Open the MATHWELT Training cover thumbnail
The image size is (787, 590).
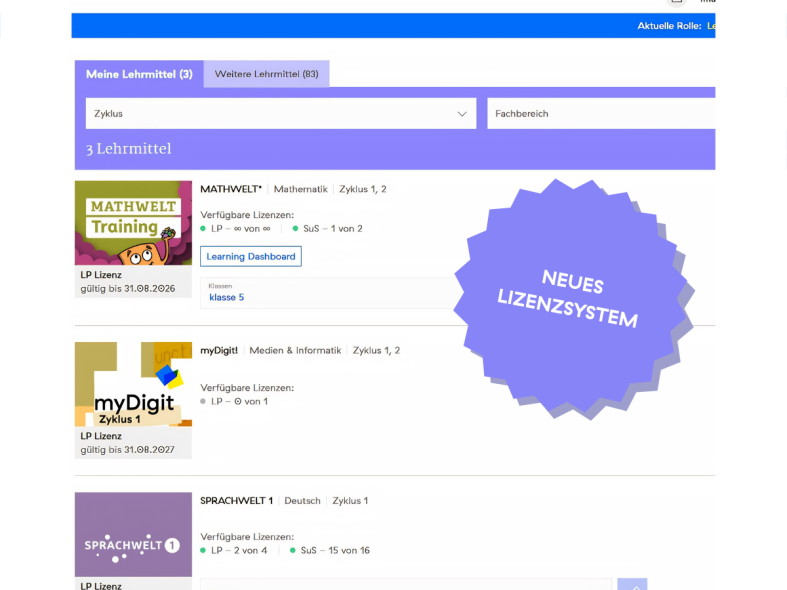(x=133, y=223)
